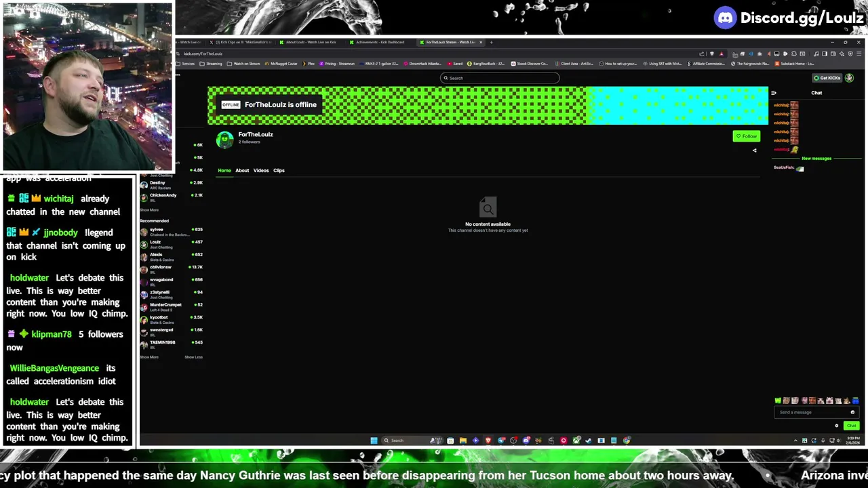Click the Follow button on ForTheLoulz channel
The image size is (868, 488).
point(746,136)
